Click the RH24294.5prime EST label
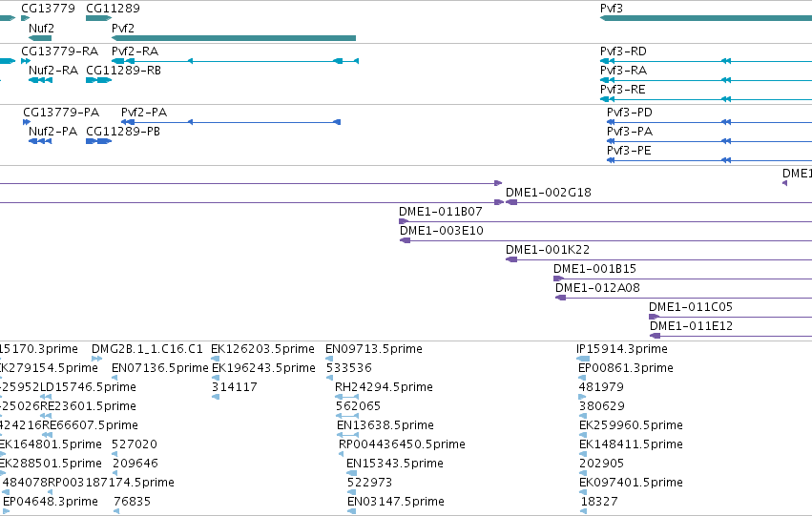 tap(384, 387)
